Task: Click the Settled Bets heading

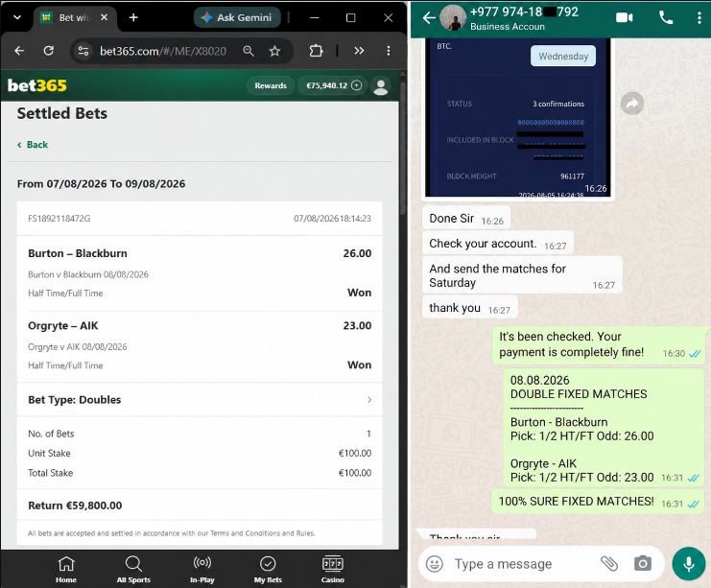Action: 62,113
